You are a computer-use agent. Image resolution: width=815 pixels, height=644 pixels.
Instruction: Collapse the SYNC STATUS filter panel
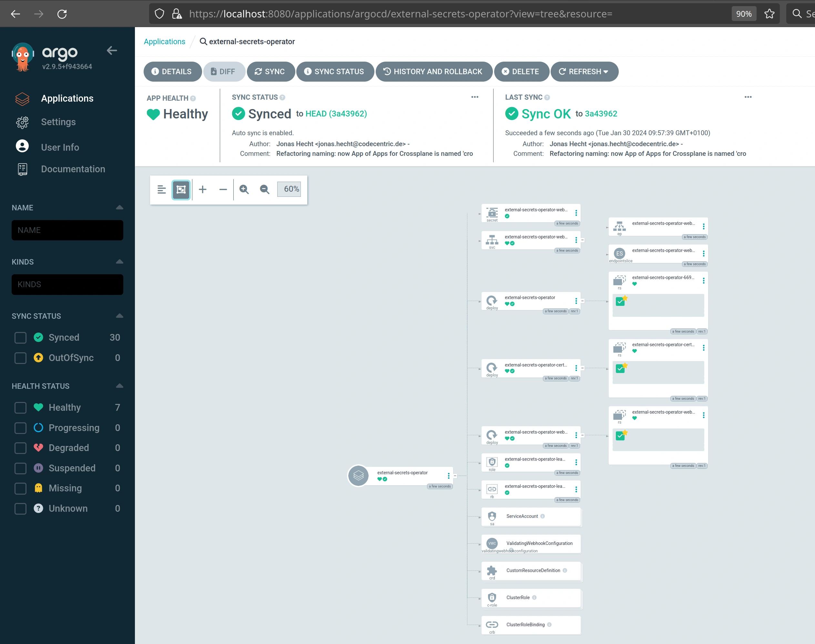click(x=118, y=316)
